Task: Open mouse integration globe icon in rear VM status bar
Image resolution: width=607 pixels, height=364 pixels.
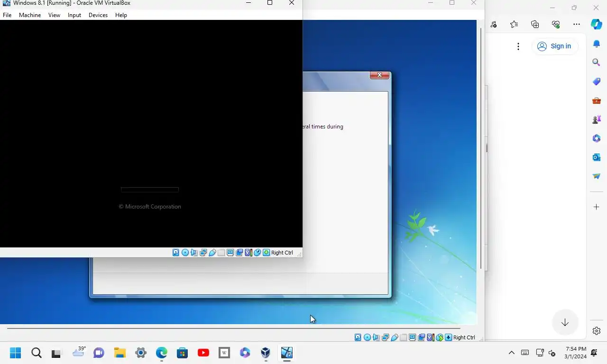Action: 440,337
